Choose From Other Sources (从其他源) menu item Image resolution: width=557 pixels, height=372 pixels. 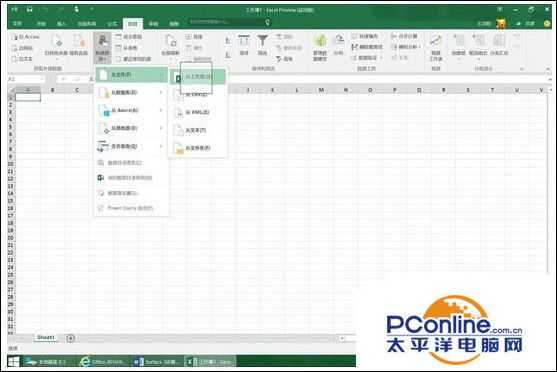point(131,128)
